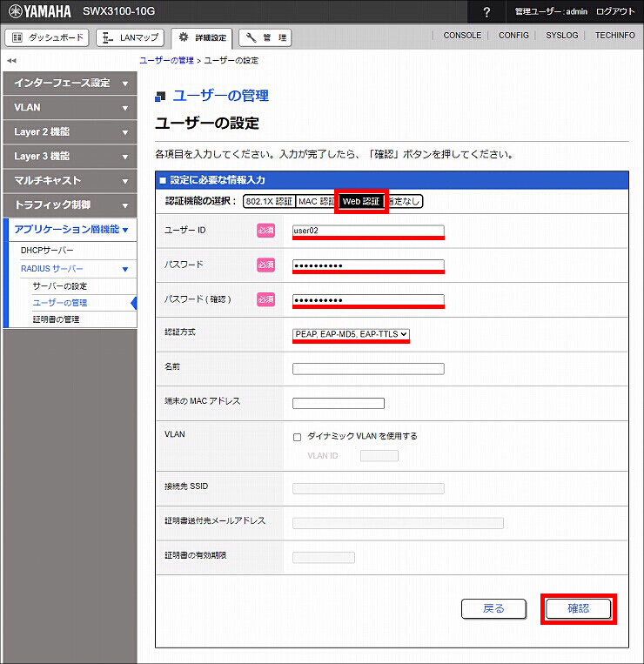Click the VLAN ID field
The width and height of the screenshot is (644, 664).
point(379,456)
